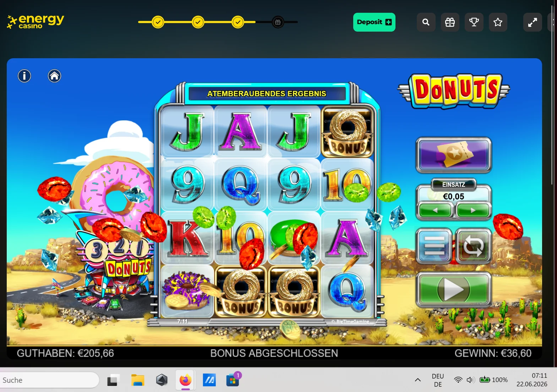Click the second completed progress checkpoint

pyautogui.click(x=198, y=22)
